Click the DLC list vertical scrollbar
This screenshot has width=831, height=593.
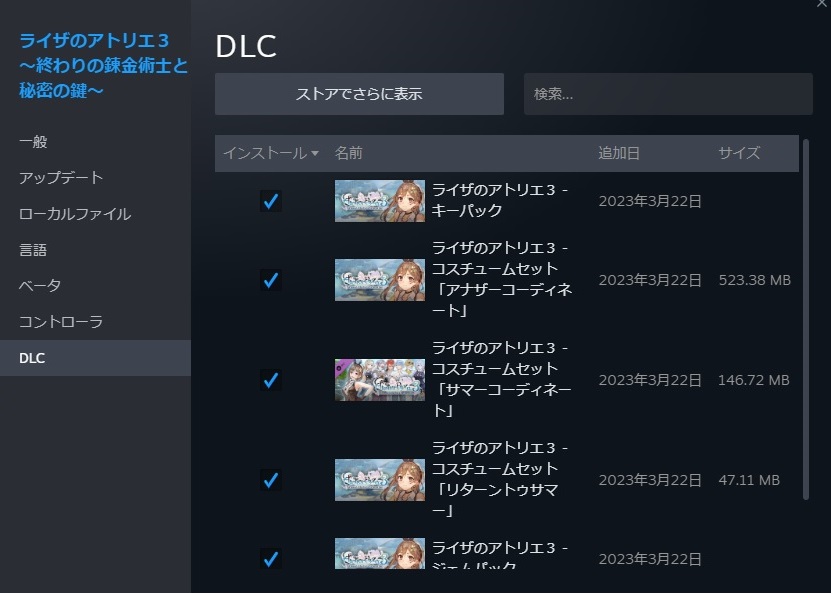(806, 319)
